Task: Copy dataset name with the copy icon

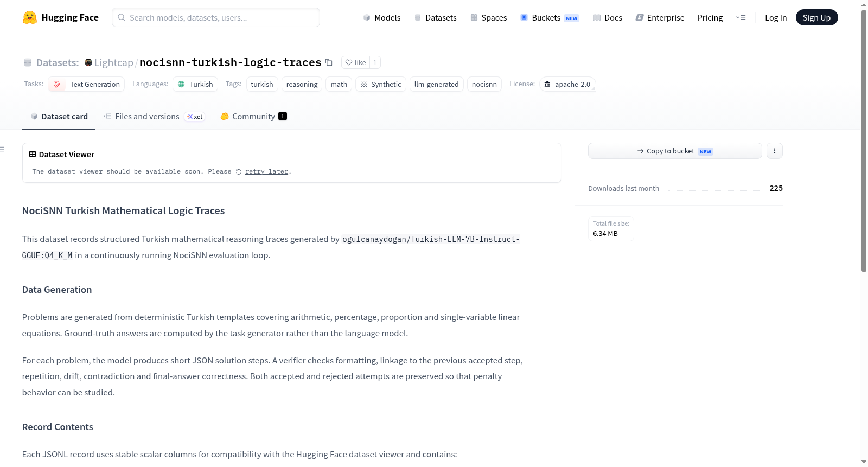Action: [329, 62]
